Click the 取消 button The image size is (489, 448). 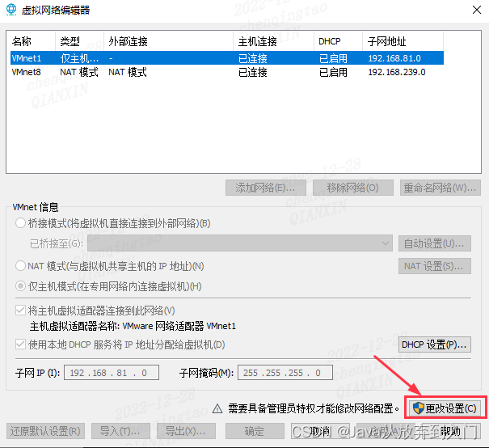320,431
